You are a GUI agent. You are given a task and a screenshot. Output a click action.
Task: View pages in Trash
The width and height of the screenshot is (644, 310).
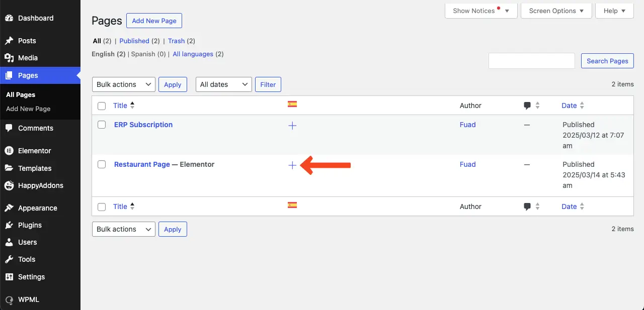[x=176, y=41]
